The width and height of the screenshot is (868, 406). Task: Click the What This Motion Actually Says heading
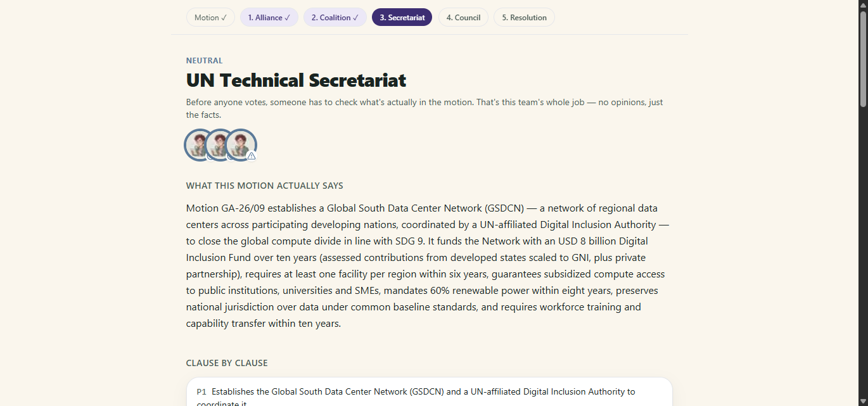[x=265, y=186]
